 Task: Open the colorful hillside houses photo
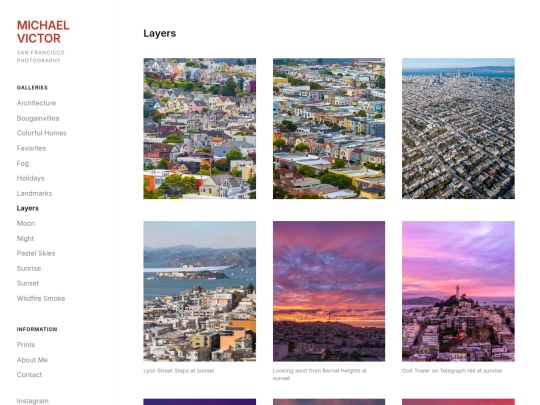click(200, 128)
